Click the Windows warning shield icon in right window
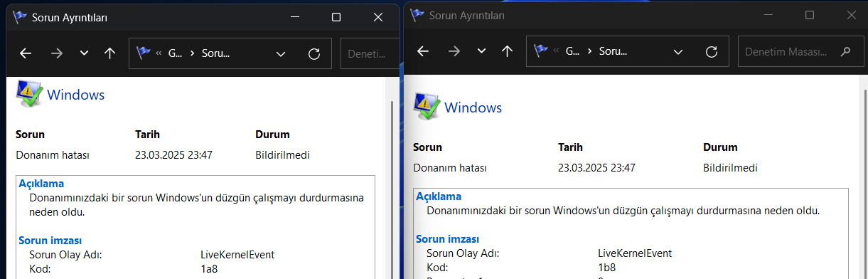The image size is (868, 279). pos(427,107)
